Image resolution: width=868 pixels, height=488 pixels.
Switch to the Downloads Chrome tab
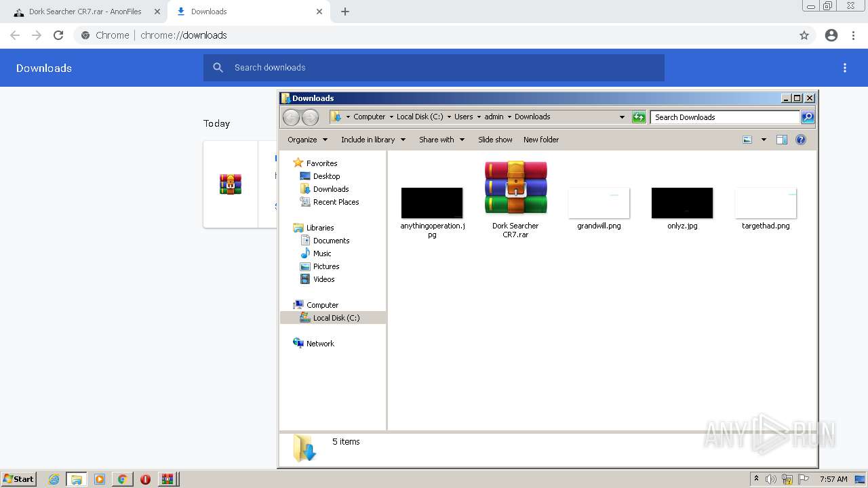(249, 12)
